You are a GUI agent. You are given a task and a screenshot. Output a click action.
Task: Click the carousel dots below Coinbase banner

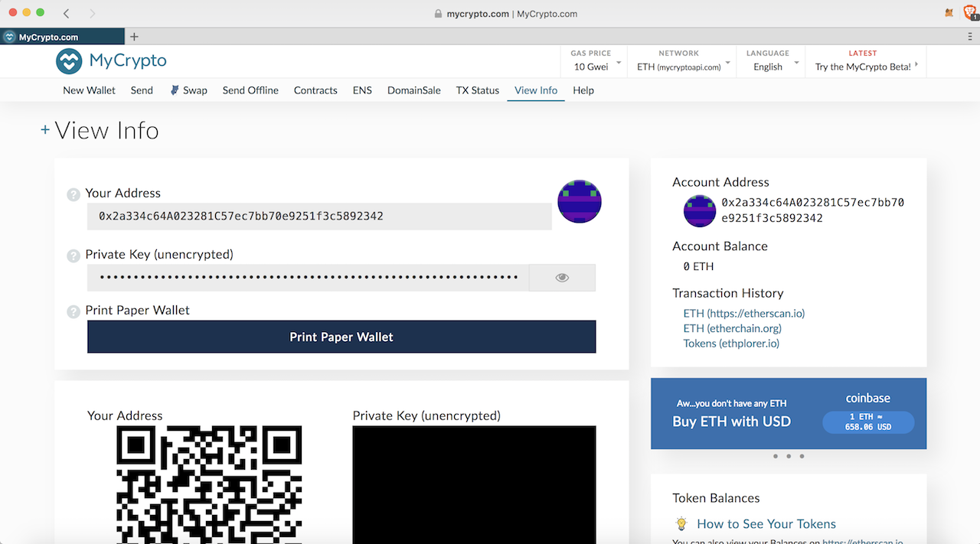click(x=788, y=456)
